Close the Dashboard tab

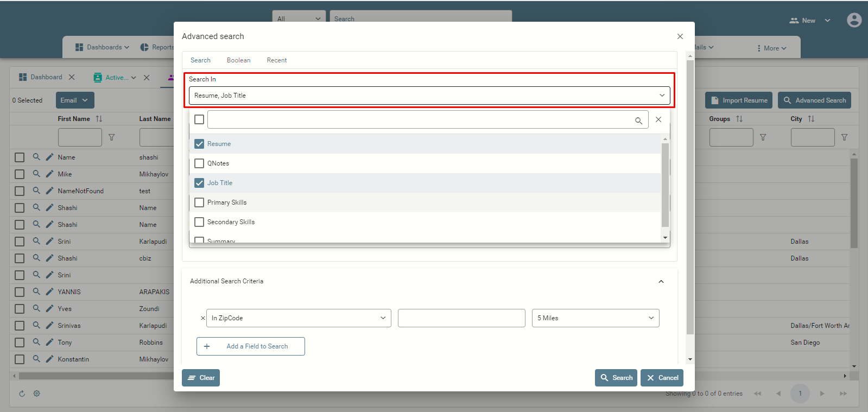pyautogui.click(x=72, y=77)
